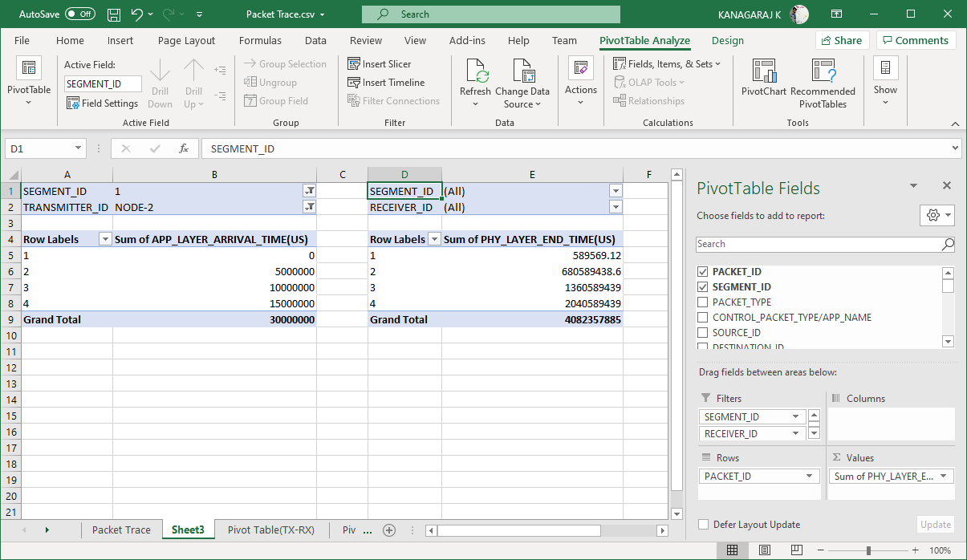Open the Sum of PHY_LAYER_E... Values dropdown
The image size is (967, 560).
943,477
